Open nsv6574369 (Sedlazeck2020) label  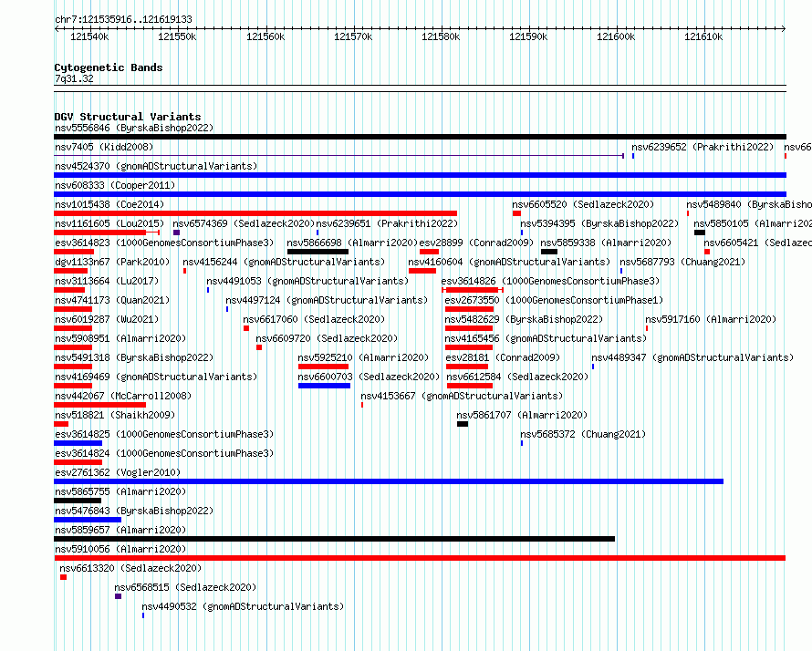pyautogui.click(x=244, y=223)
